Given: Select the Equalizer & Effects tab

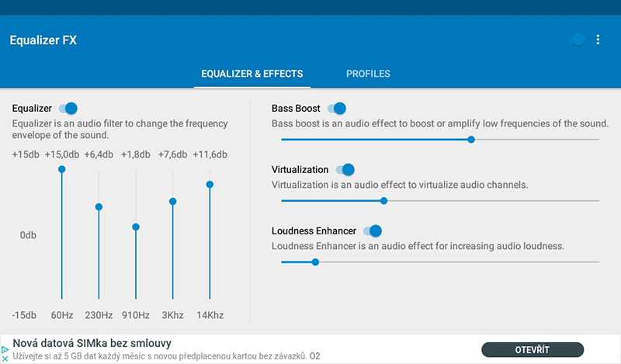Looking at the screenshot, I should point(252,74).
